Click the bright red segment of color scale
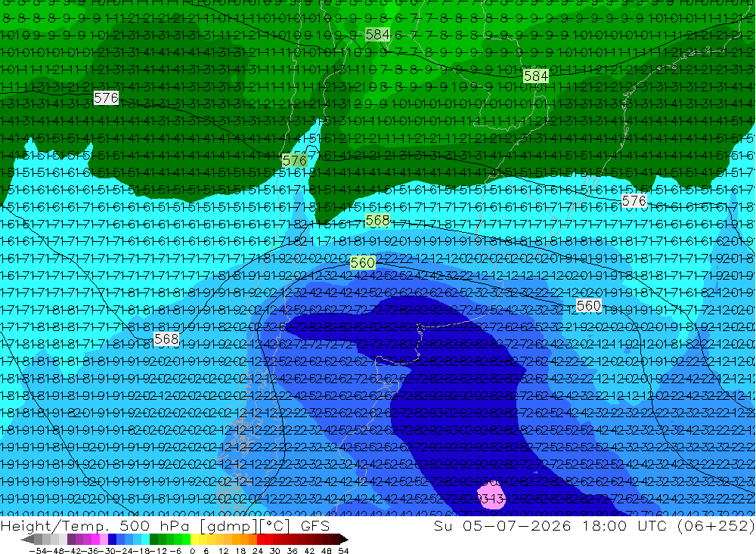 261,539
